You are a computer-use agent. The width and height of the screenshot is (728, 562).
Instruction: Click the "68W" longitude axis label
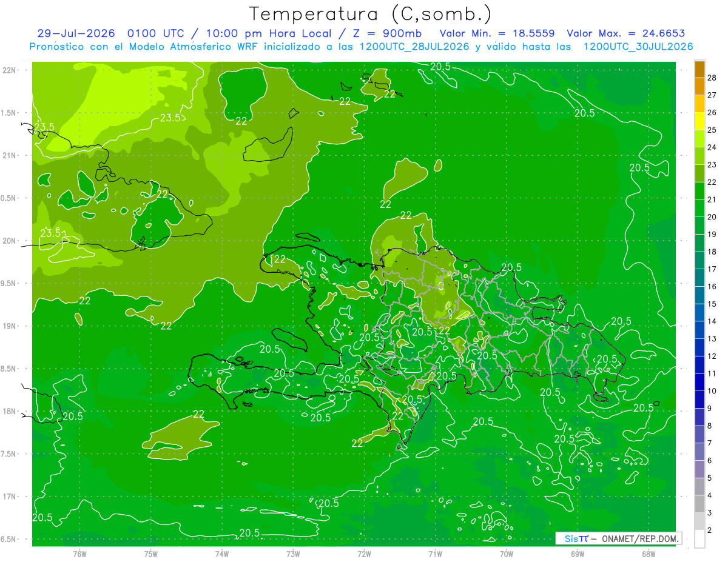tap(649, 554)
